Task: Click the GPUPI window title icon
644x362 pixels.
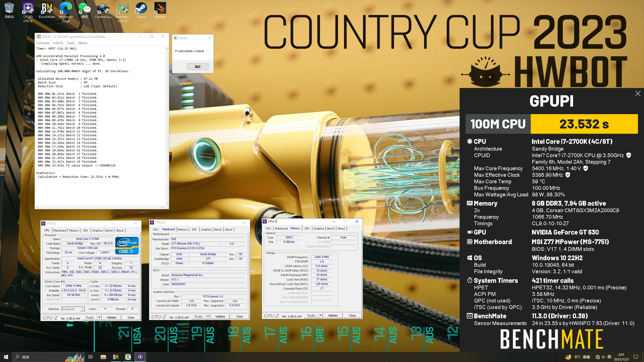Action: tap(39, 36)
